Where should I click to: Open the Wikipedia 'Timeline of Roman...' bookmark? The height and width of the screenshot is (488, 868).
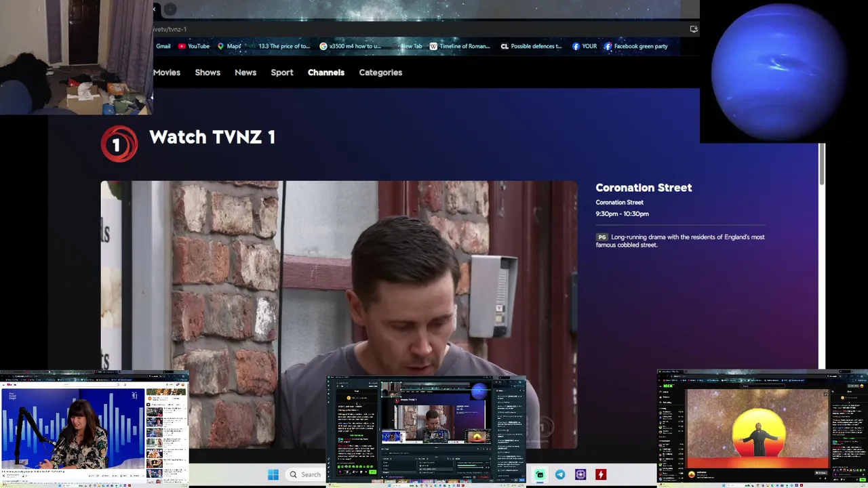coord(460,46)
